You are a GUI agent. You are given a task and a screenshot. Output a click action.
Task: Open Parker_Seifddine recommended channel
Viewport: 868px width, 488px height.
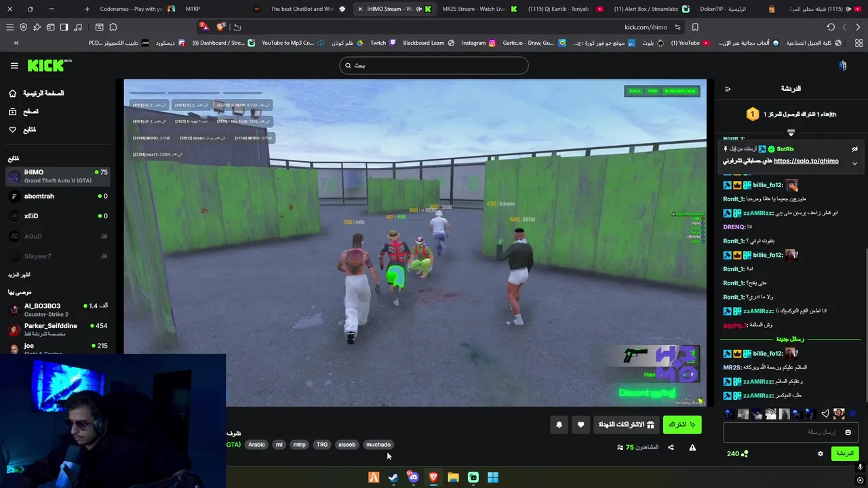[x=58, y=329]
